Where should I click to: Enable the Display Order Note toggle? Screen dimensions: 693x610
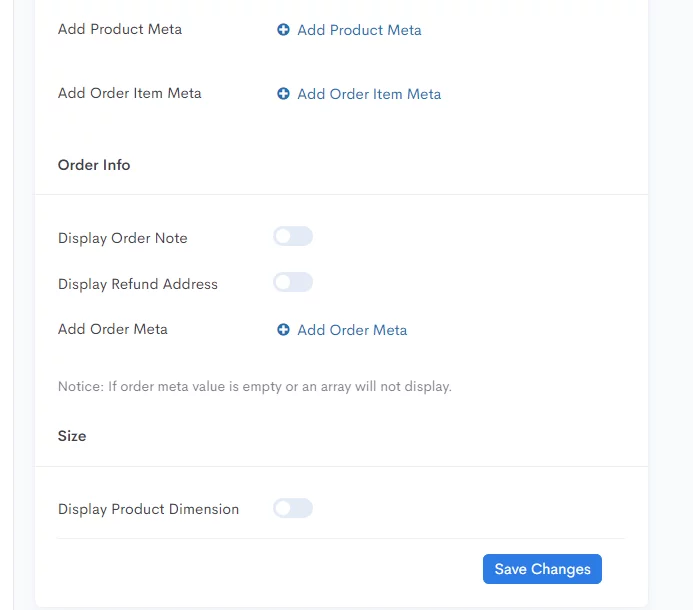pos(293,236)
